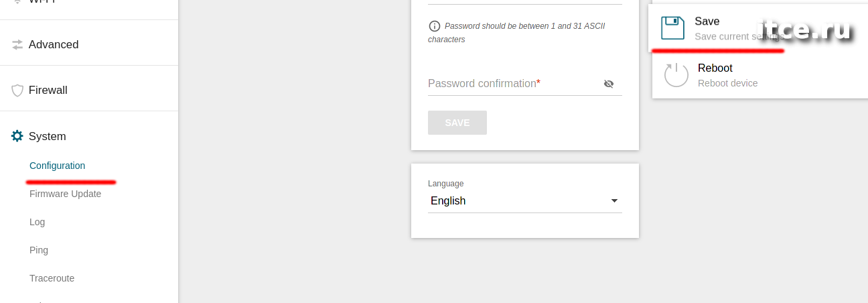Expand the Advanced menu section
Image resolution: width=868 pixels, height=303 pixels.
[89, 44]
